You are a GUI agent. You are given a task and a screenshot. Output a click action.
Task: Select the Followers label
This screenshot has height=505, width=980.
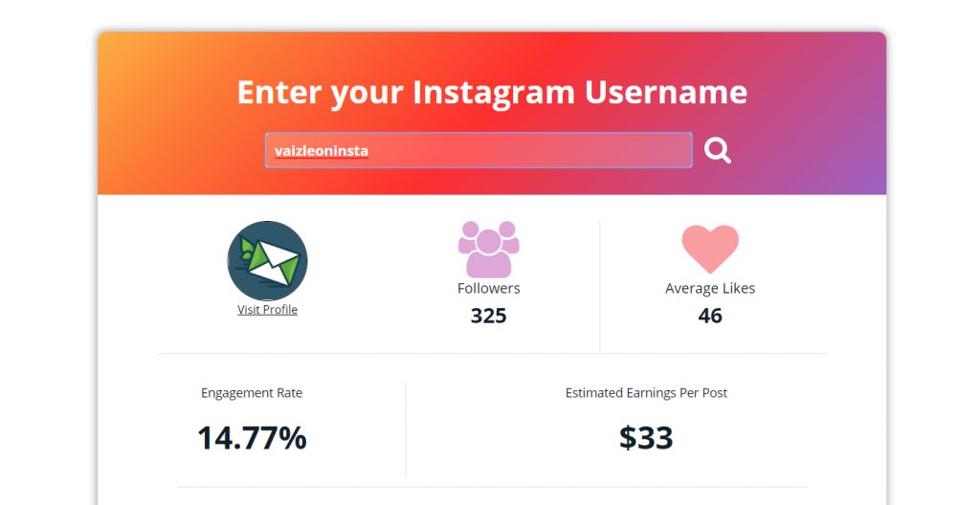click(489, 288)
